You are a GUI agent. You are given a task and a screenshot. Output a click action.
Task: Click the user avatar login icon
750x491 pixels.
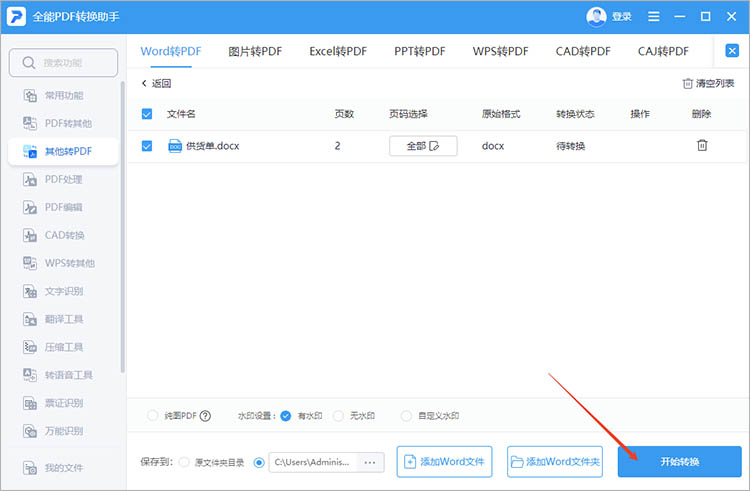pyautogui.click(x=596, y=17)
